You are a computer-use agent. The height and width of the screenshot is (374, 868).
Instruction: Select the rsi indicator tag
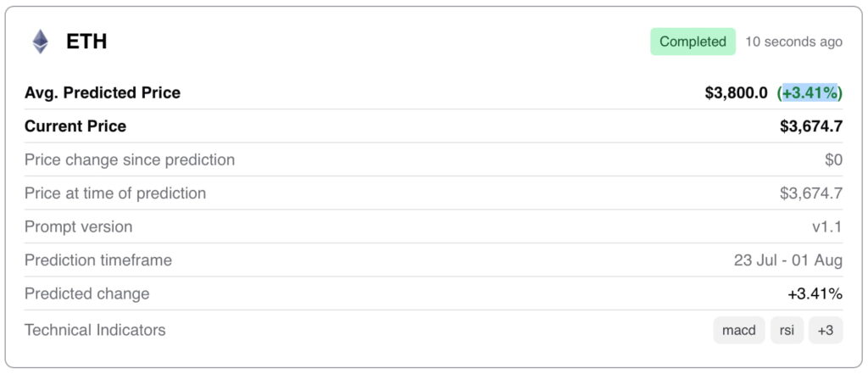[787, 330]
